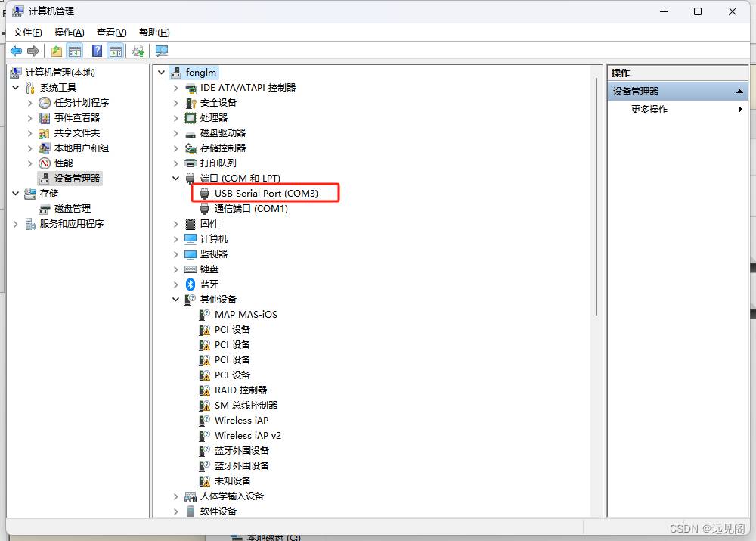Click the Bluetooth icon next to 蓝牙
Viewport: 756px width, 541px height.
pyautogui.click(x=191, y=284)
